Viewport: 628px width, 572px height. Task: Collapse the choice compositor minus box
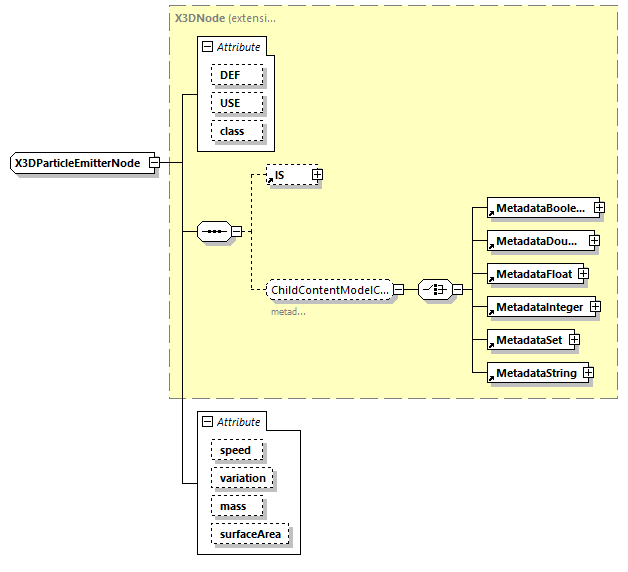point(457,290)
